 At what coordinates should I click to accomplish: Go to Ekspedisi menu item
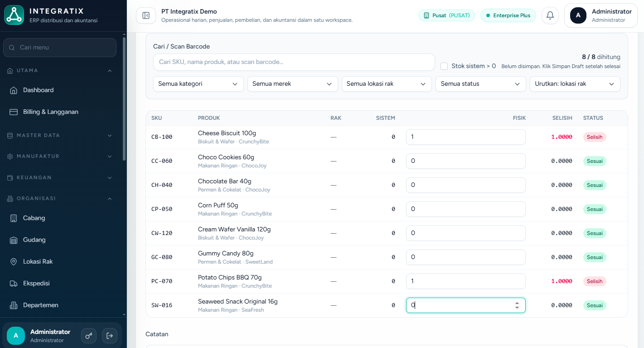pos(60,284)
